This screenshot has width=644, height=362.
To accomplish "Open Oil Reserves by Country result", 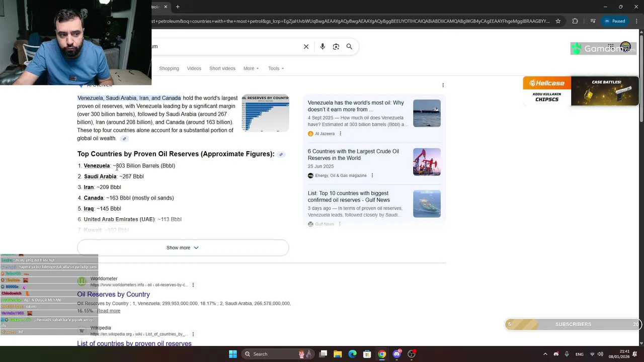I will point(113,294).
